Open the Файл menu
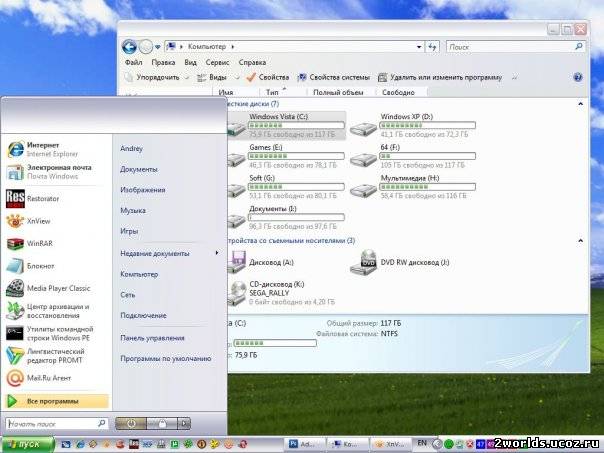 pos(134,62)
